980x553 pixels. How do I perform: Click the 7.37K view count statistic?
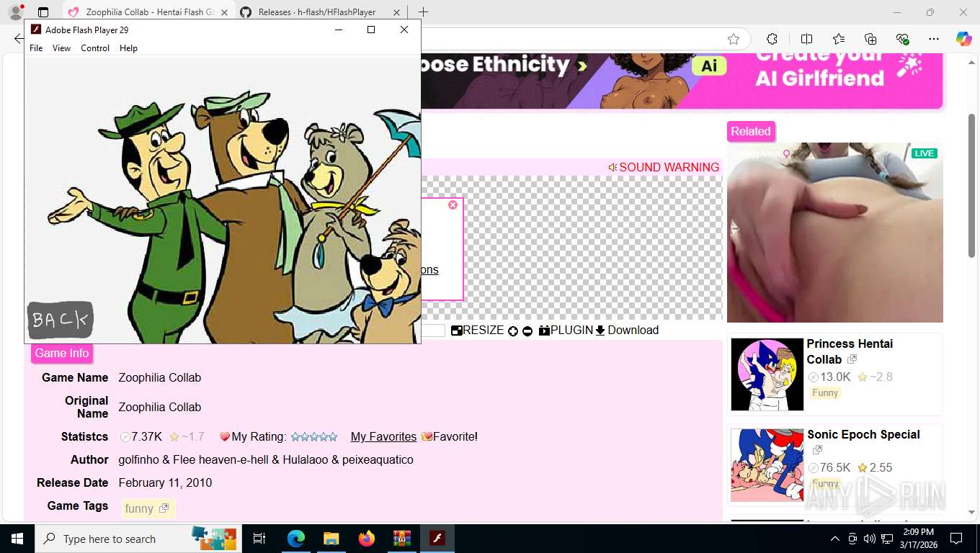(x=141, y=437)
